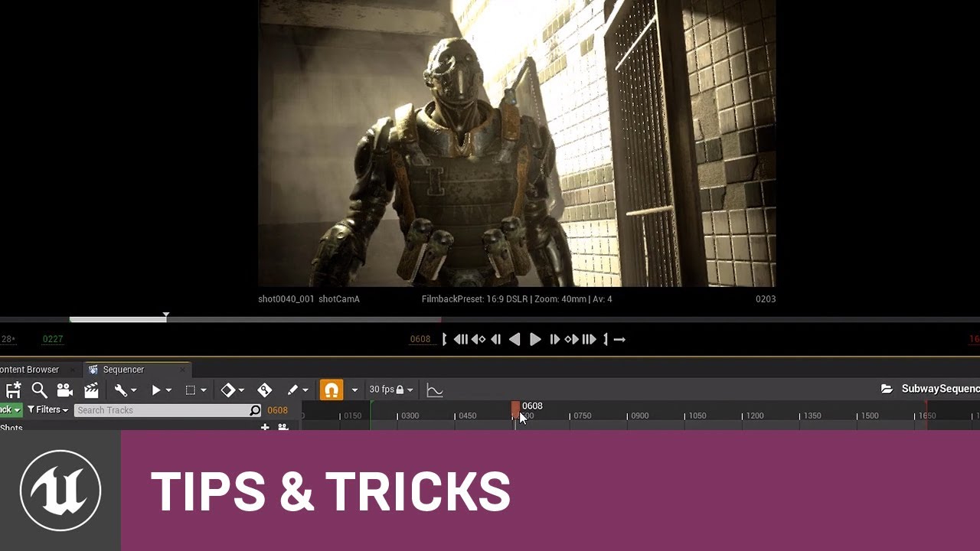Toggle the loop arrow playback mode

pyautogui.click(x=619, y=339)
